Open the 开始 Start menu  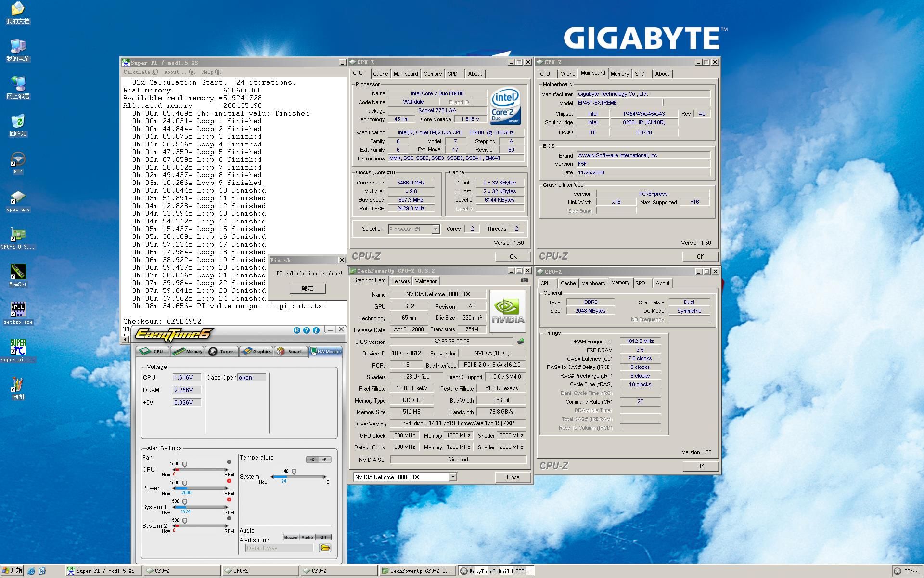tap(12, 571)
